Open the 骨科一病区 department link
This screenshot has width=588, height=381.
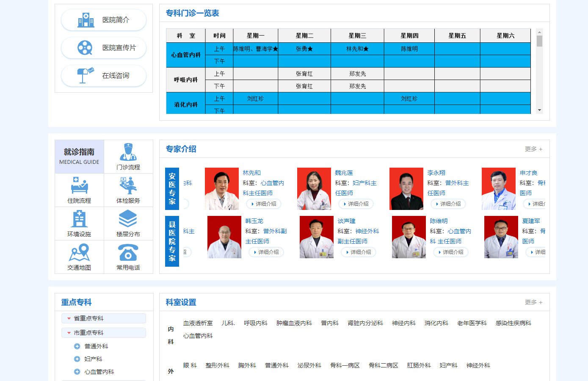pyautogui.click(x=345, y=365)
